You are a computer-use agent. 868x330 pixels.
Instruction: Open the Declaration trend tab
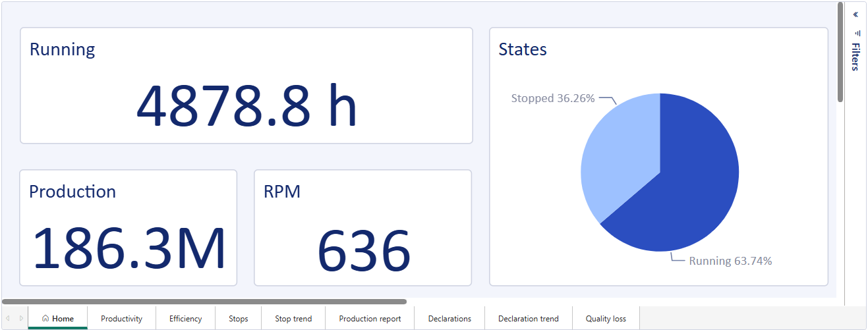coord(529,318)
